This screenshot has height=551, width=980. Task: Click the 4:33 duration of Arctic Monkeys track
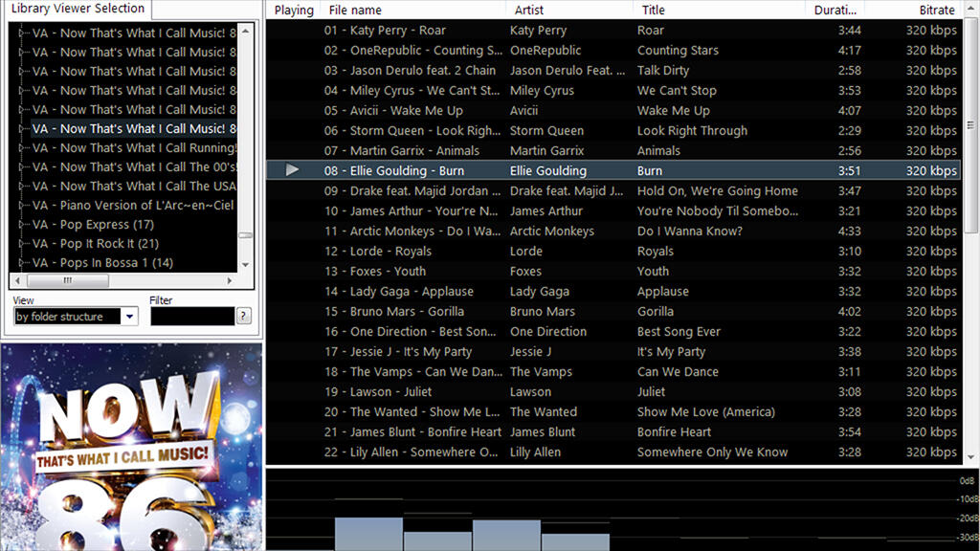[850, 231]
